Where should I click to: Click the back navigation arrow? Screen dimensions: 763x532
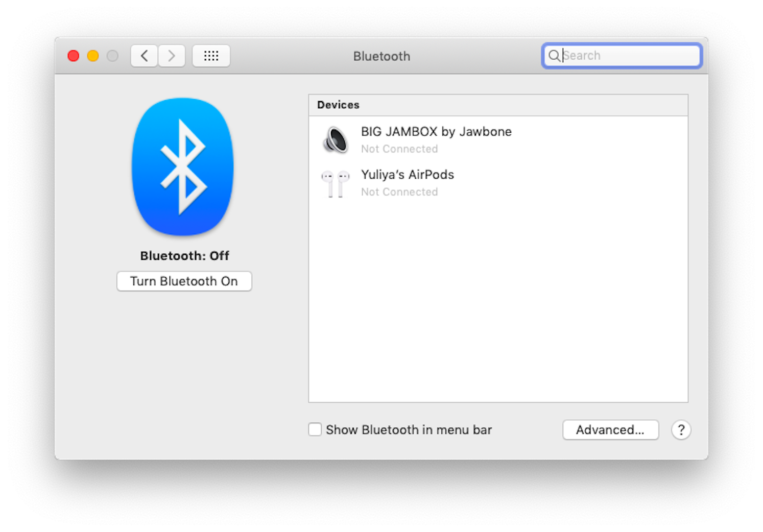coord(144,56)
